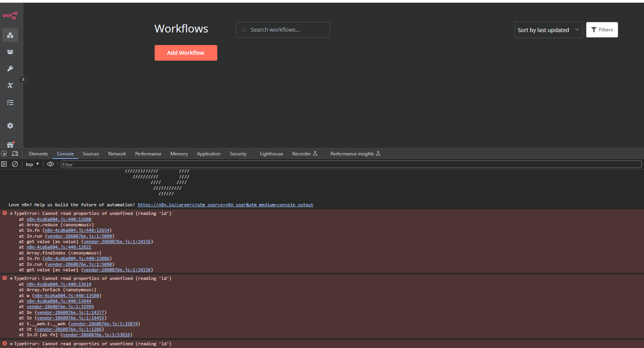Open Executions list icon in sidebar
Viewport: 644px width, 348px height.
(x=10, y=103)
